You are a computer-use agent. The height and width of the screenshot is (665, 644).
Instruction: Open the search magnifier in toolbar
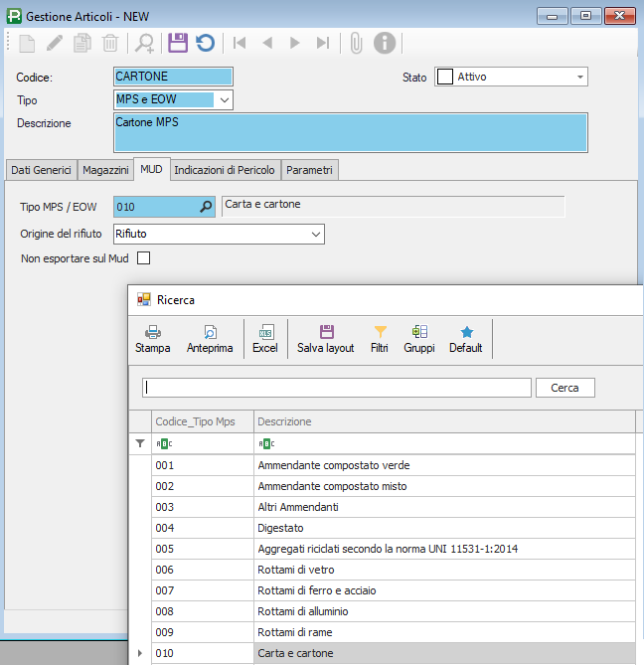145,43
